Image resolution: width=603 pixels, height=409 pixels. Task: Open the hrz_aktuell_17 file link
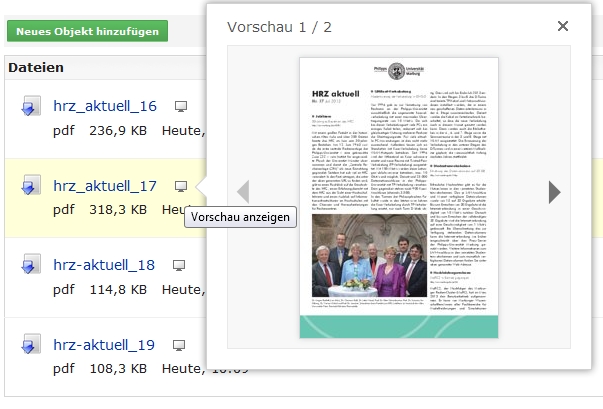pyautogui.click(x=105, y=186)
